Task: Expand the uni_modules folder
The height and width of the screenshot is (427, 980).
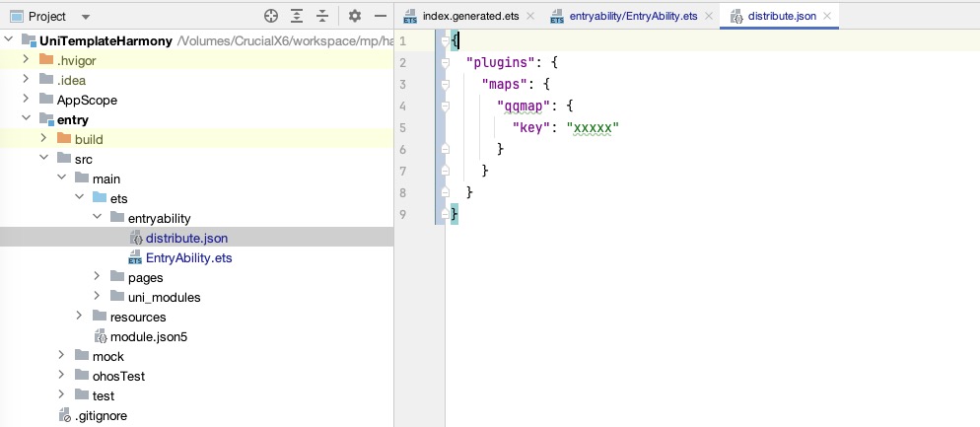Action: pyautogui.click(x=97, y=297)
